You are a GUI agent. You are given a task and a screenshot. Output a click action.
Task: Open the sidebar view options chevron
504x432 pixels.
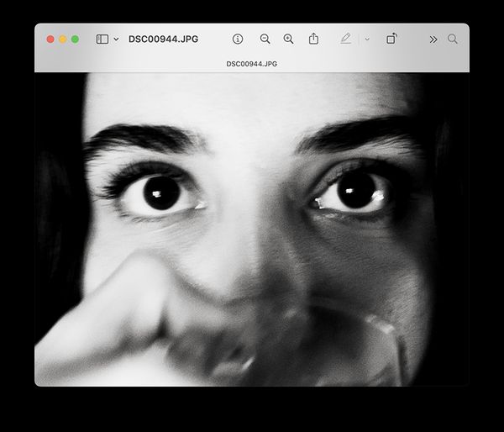pyautogui.click(x=116, y=40)
